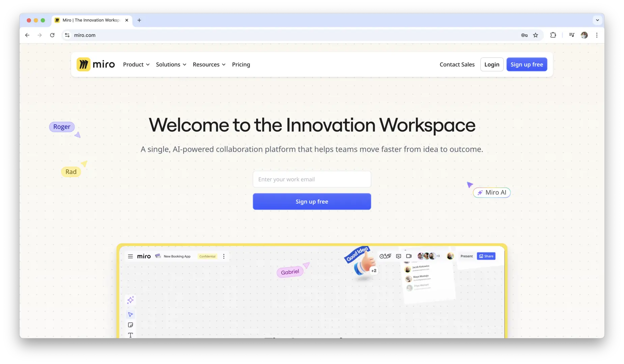Select the Miro AI sparkle tool in the board sidebar
The image size is (624, 364).
pyautogui.click(x=131, y=300)
